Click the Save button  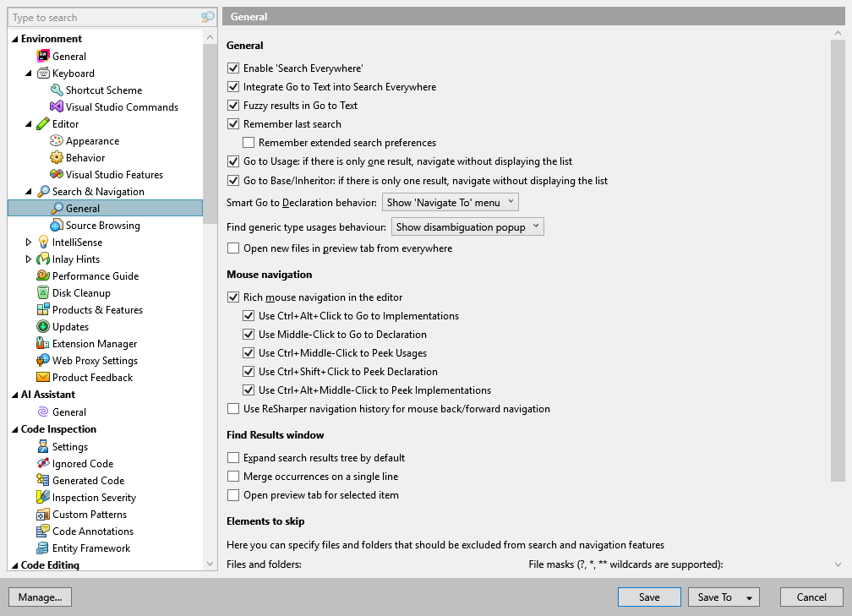[649, 597]
